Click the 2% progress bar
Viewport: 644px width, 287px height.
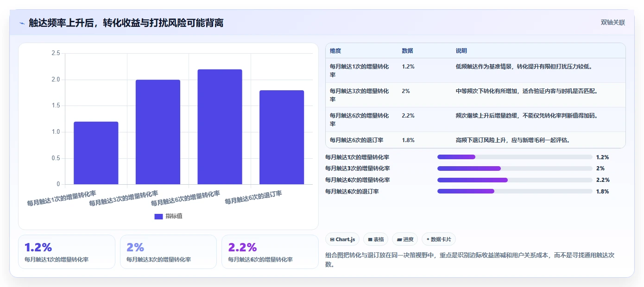[515, 168]
